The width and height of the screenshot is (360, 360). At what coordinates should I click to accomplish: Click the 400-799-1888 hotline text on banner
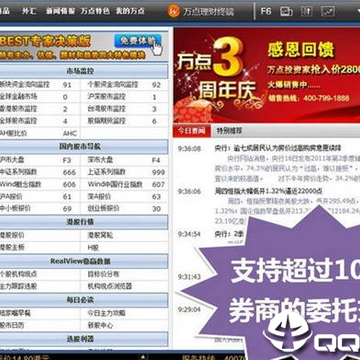(x=326, y=98)
